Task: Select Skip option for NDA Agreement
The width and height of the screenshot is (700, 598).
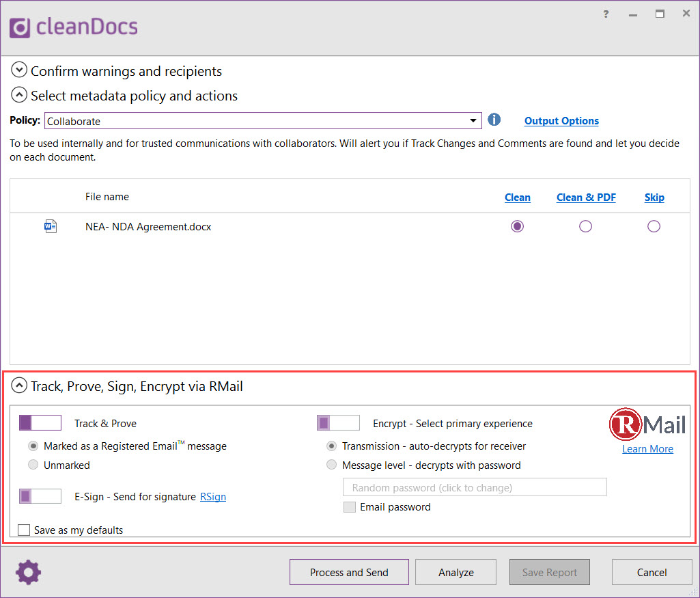Action: click(654, 226)
